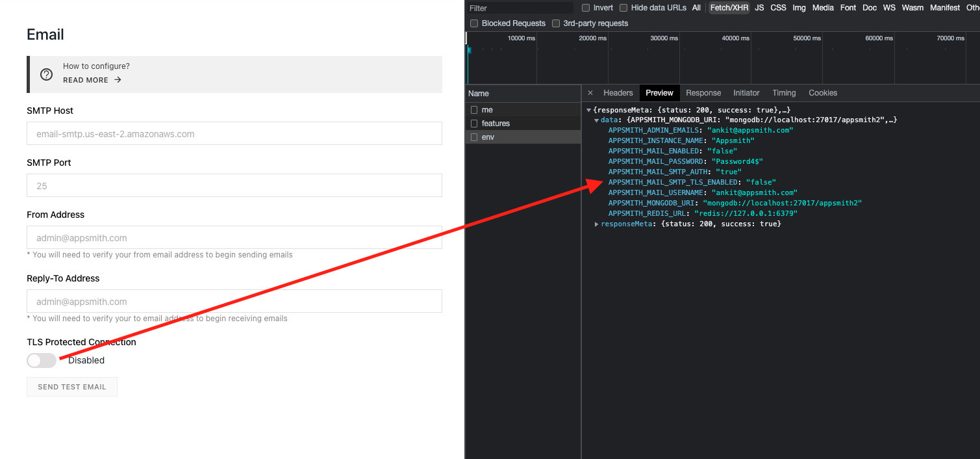Screen dimensions: 980x459
Task: Focus the SMTP Host input field
Action: click(234, 133)
